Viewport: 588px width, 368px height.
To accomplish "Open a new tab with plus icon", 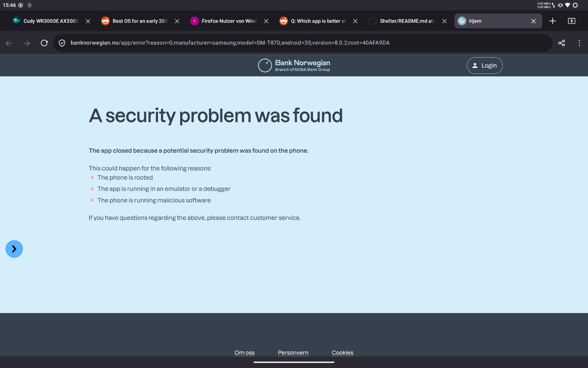I will (552, 21).
